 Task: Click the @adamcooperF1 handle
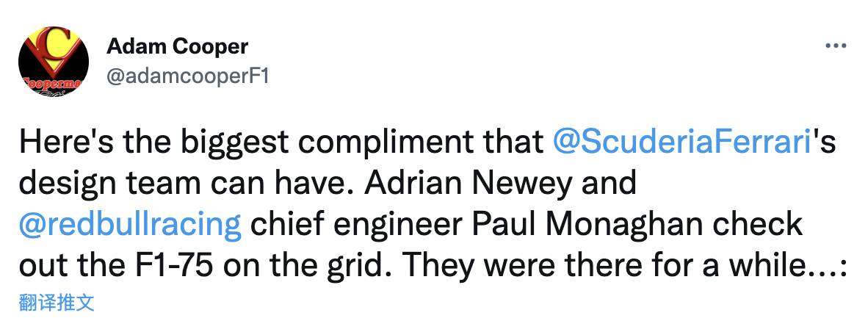point(188,76)
